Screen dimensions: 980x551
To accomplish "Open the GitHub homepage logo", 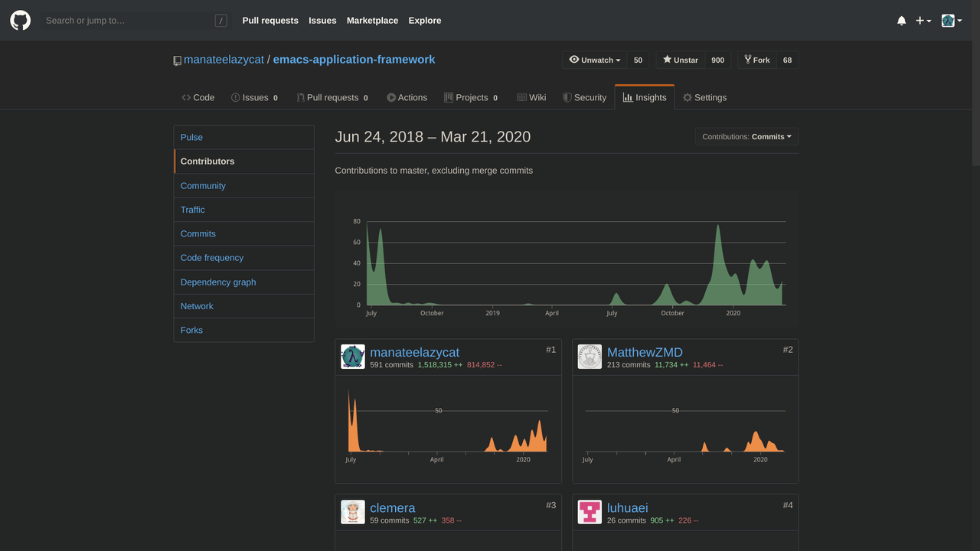I will (21, 21).
